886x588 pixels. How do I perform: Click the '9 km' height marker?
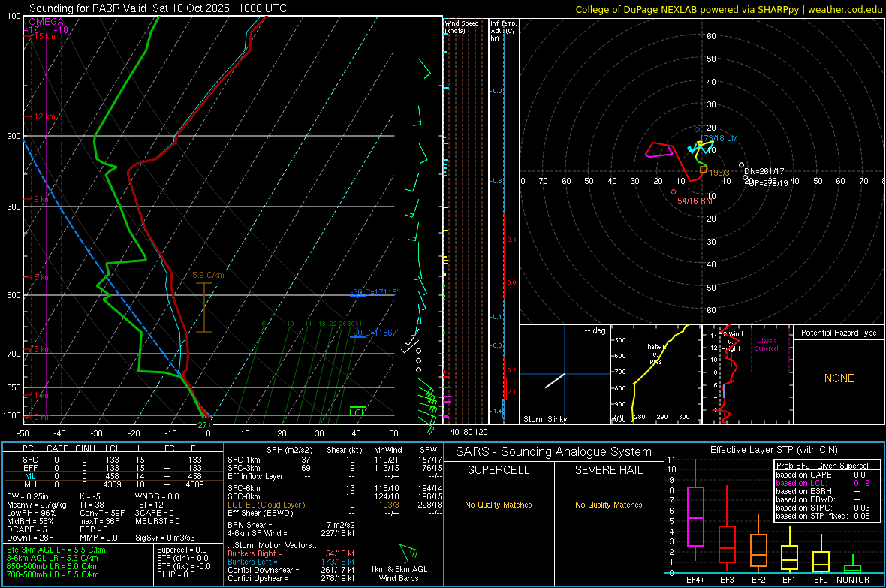(x=42, y=199)
